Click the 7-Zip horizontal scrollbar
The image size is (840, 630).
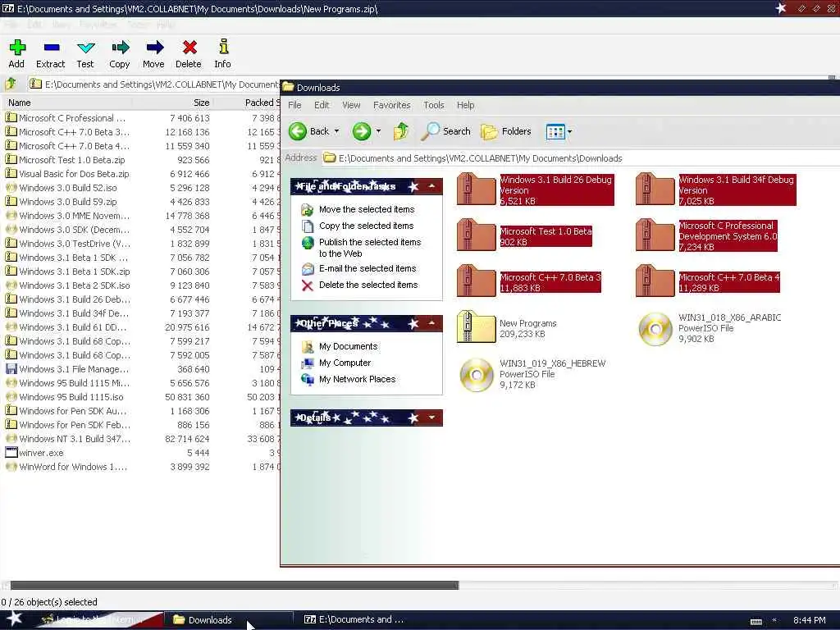tap(235, 586)
